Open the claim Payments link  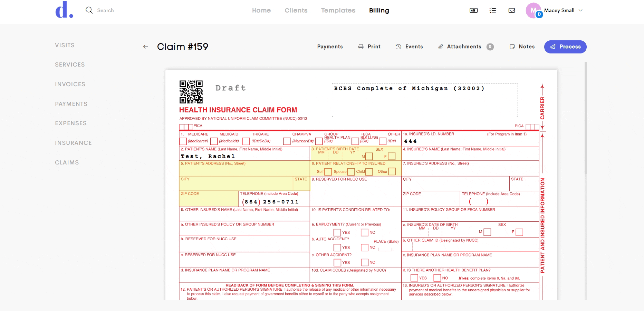point(330,47)
